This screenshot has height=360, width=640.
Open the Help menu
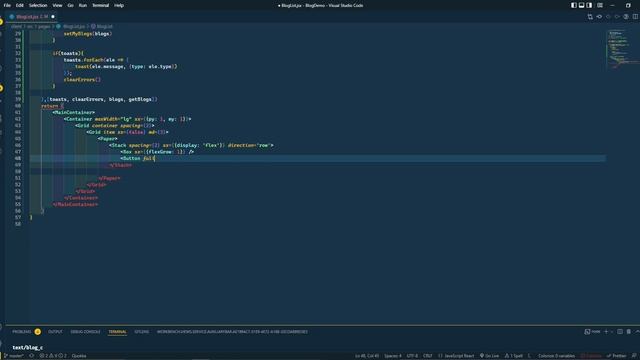pos(119,5)
